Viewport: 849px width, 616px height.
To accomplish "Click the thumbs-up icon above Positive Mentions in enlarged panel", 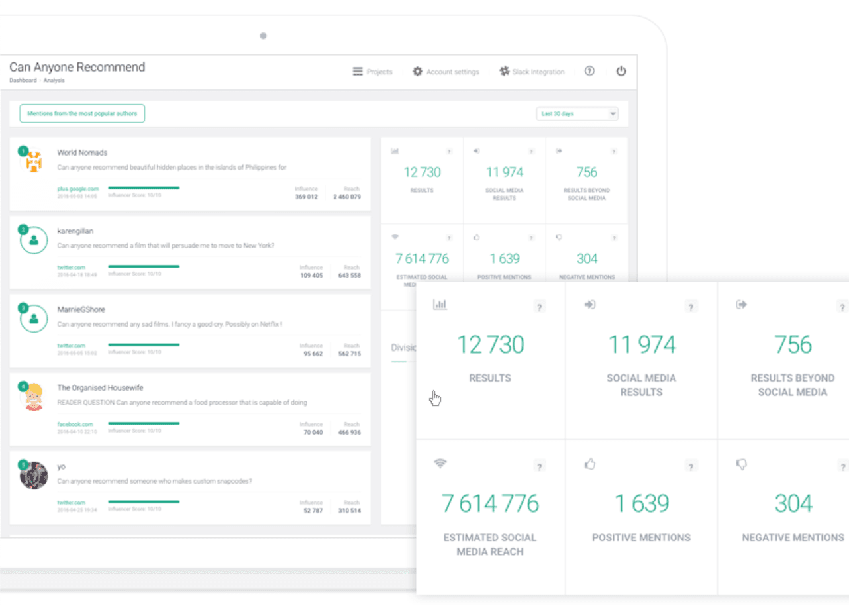I will pos(590,464).
